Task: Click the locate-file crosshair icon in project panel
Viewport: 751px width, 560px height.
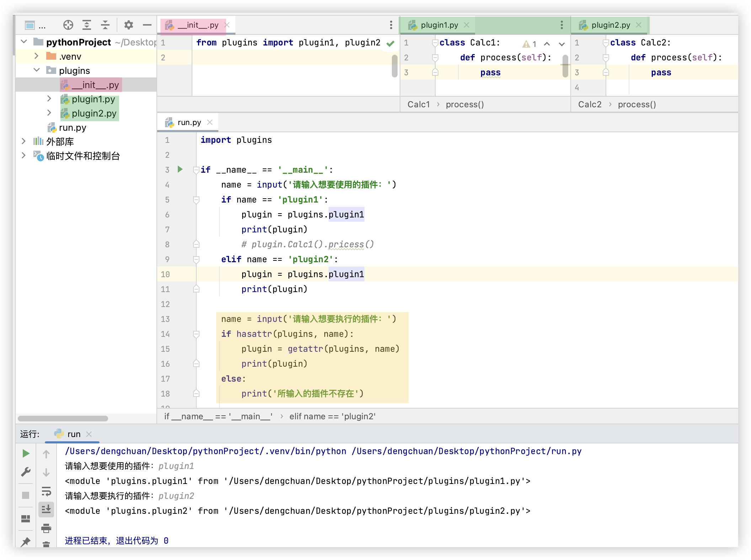Action: coord(68,25)
